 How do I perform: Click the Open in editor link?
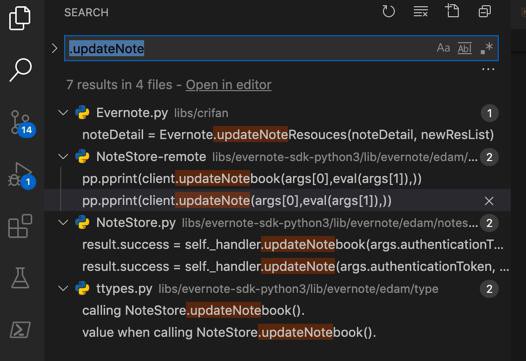pos(228,85)
